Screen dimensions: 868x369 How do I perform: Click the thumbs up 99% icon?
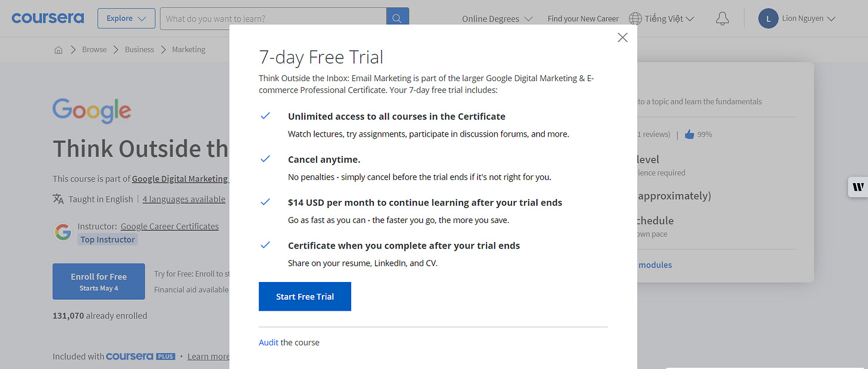tap(689, 135)
